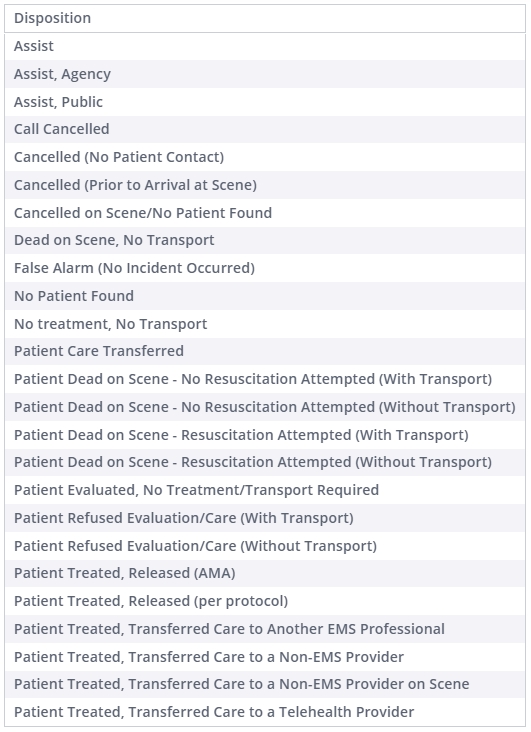
Task: Select Patient Treated, Released (AMA)
Action: [x=265, y=573]
